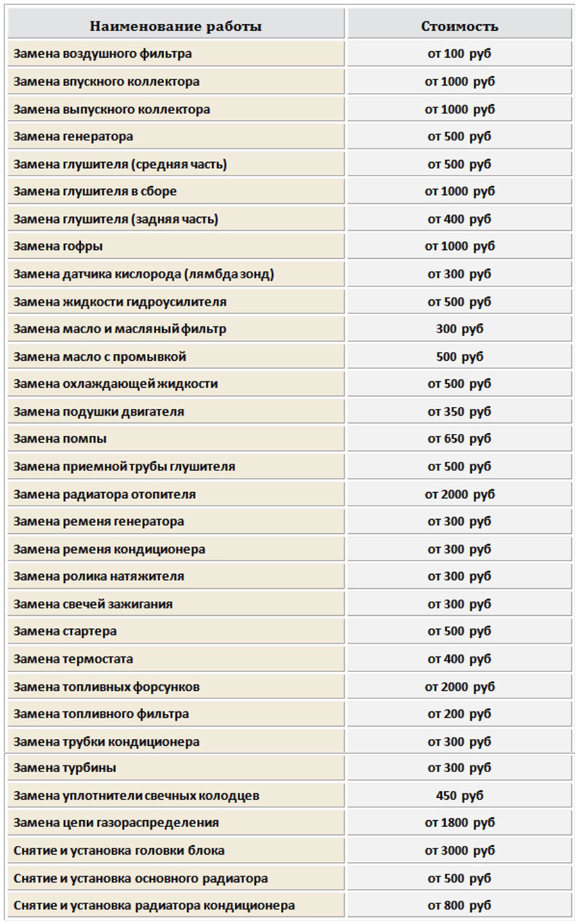577x924 pixels.
Task: Click the price for 'Замена воздушного фильтра'
Action: tap(459, 54)
